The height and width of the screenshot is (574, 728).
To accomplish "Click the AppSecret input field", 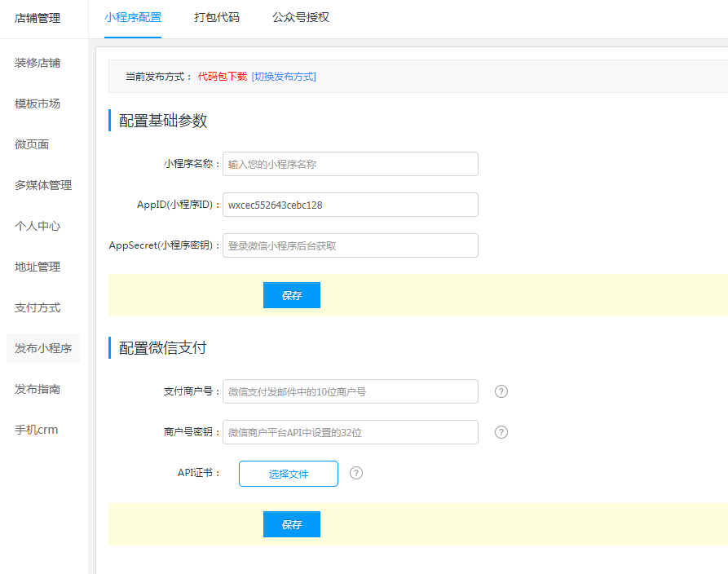I will pyautogui.click(x=350, y=245).
